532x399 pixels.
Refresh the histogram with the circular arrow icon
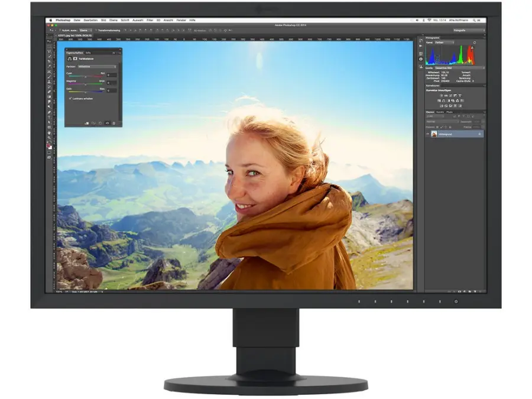coord(474,43)
